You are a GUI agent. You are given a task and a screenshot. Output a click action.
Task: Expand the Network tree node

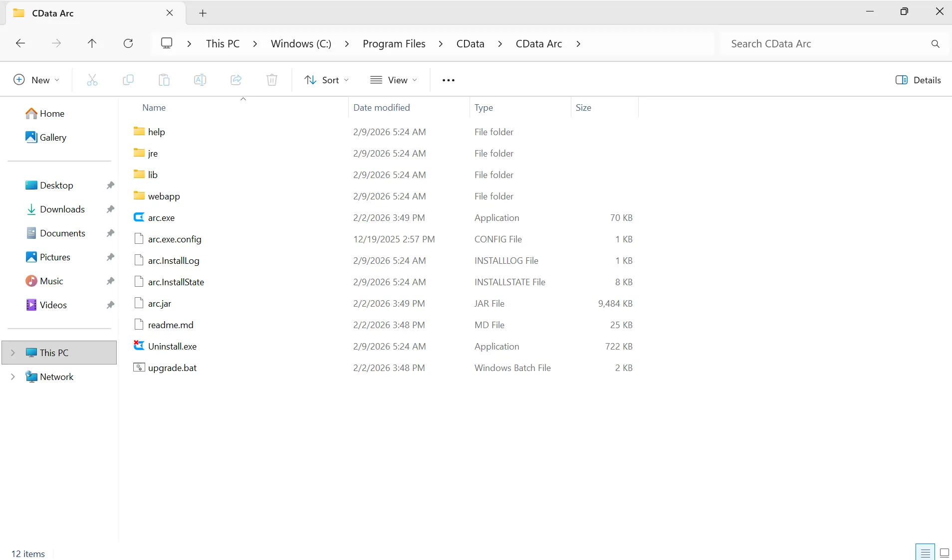[13, 376]
